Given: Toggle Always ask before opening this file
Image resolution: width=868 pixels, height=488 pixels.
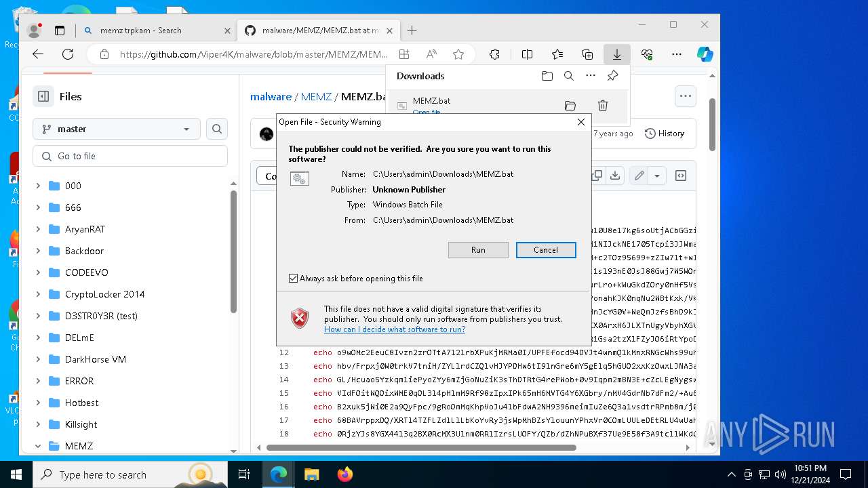Looking at the screenshot, I should (293, 279).
